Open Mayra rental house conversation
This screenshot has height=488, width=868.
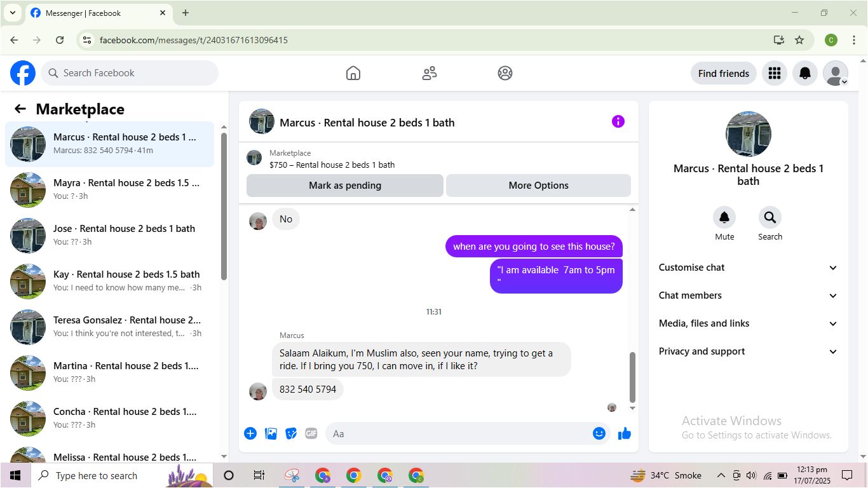(x=110, y=190)
